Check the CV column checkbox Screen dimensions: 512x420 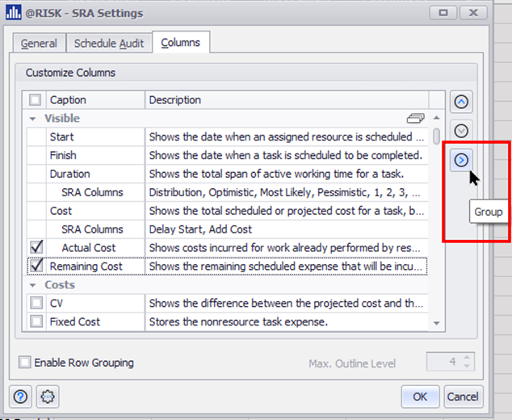click(36, 303)
